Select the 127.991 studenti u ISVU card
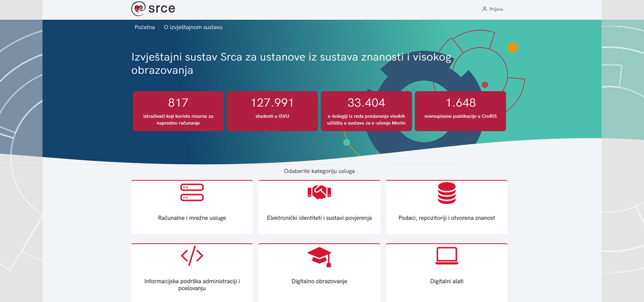The image size is (644, 302). [x=272, y=111]
